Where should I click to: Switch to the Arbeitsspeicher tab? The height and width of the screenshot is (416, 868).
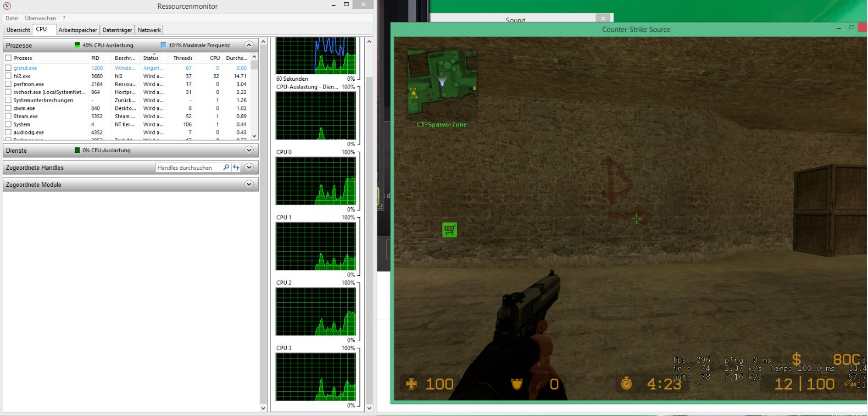click(77, 30)
